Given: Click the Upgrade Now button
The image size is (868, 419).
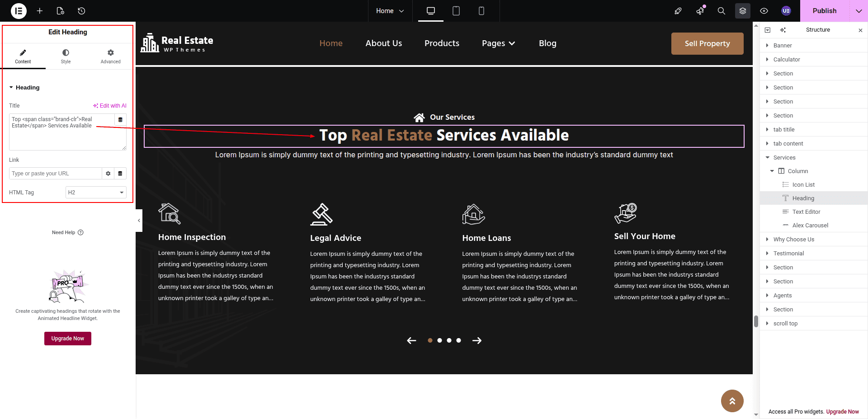Looking at the screenshot, I should [68, 339].
